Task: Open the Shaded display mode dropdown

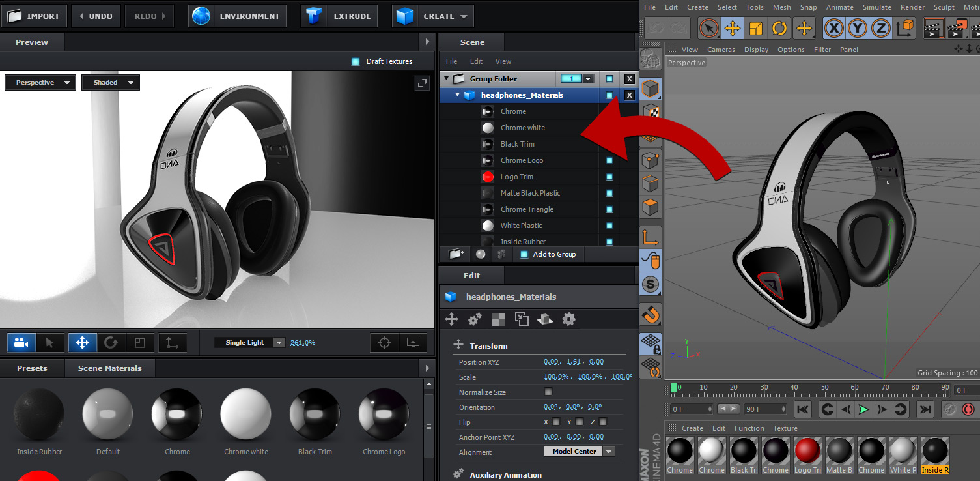Action: (111, 83)
